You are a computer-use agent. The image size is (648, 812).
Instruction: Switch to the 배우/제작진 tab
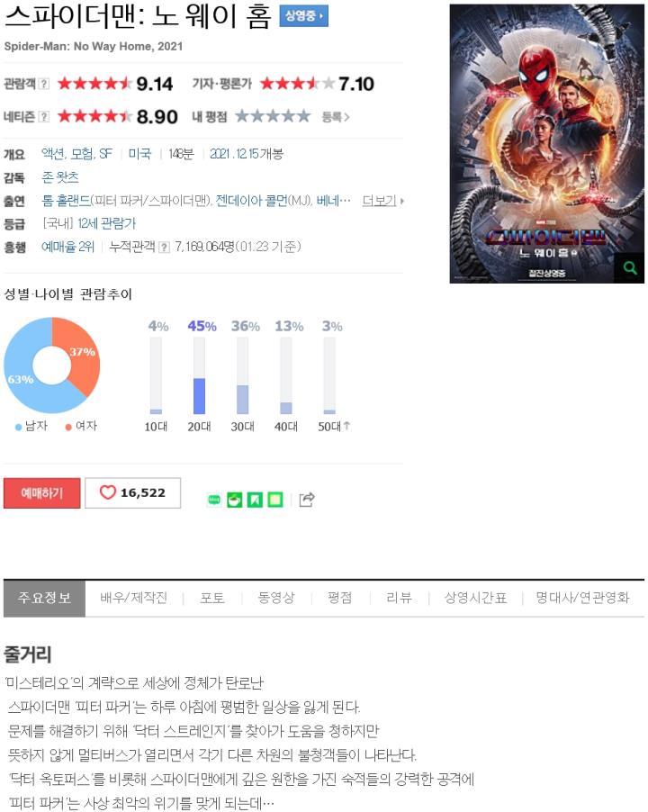[133, 598]
